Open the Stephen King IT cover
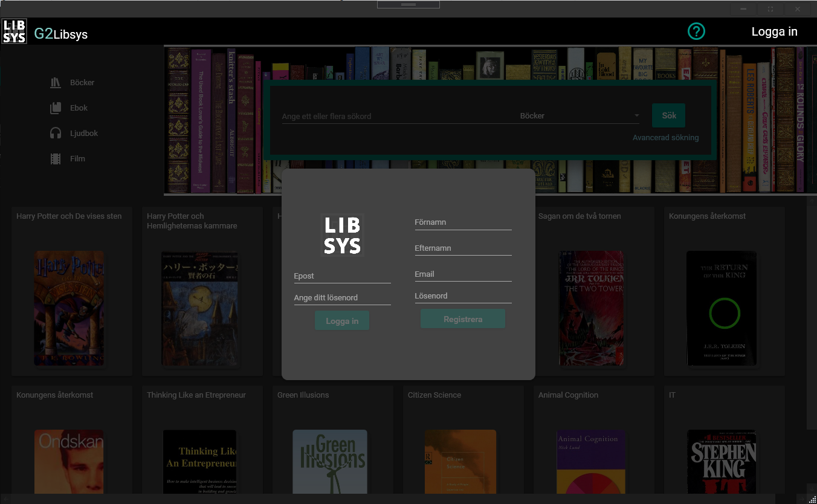Screen dimensions: 817x504 click(722, 462)
